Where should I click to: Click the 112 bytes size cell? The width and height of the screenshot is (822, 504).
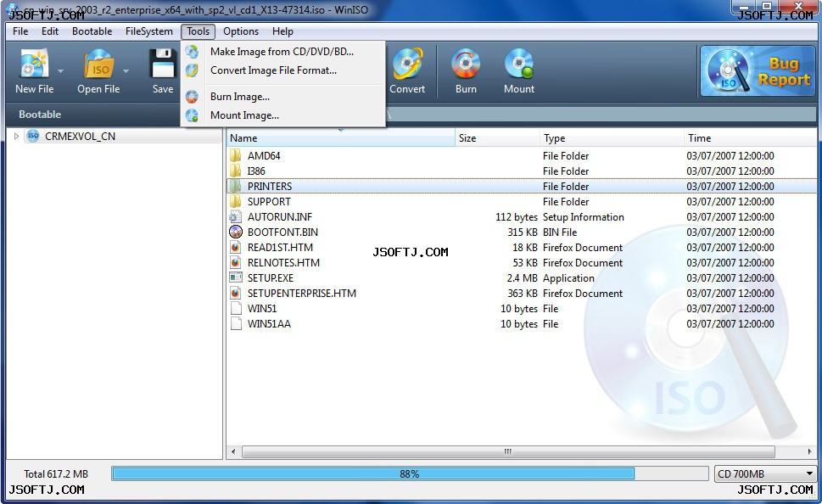(517, 217)
